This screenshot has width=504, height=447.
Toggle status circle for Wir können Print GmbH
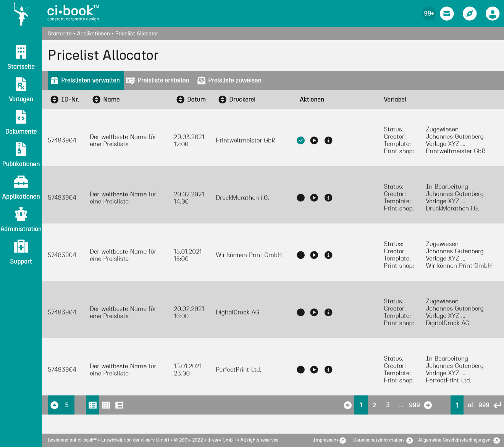(x=301, y=255)
